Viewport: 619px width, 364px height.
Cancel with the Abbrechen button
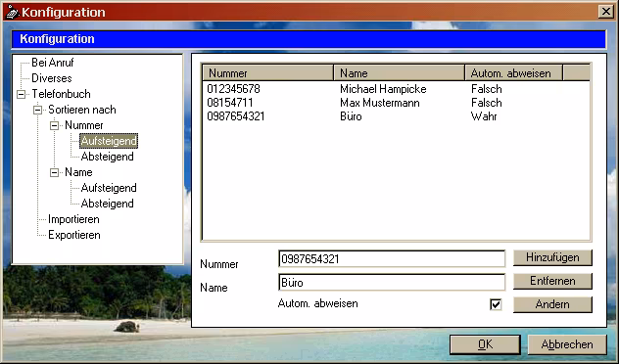567,344
